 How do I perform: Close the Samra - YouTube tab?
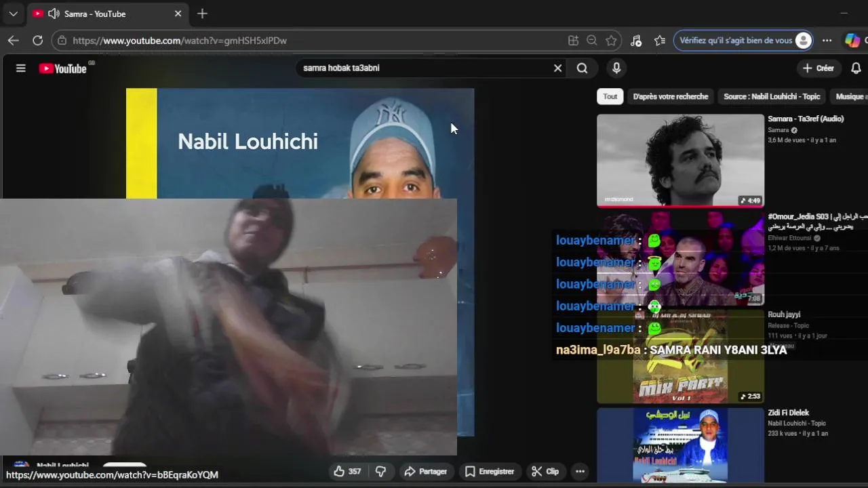point(178,14)
